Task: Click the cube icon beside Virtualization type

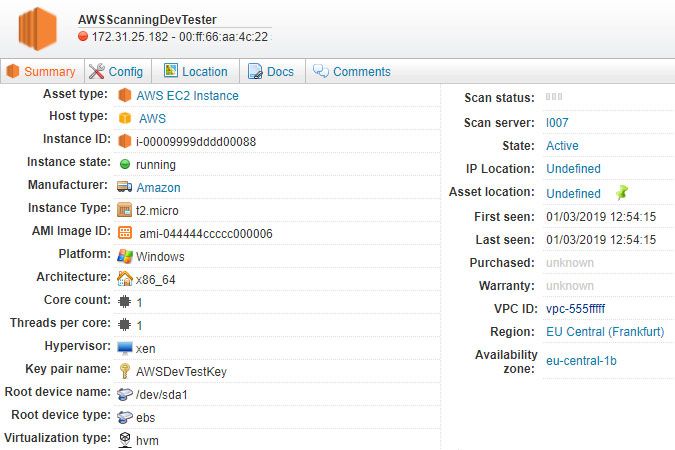Action: [x=125, y=440]
